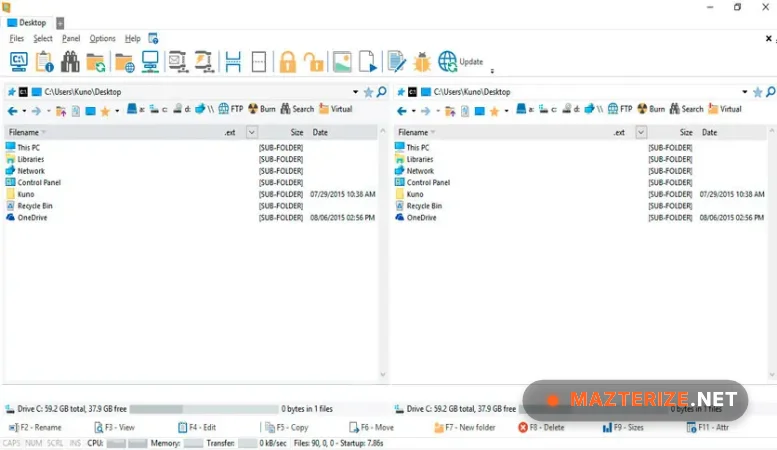This screenshot has height=450, width=777.
Task: Open left panel .ext column dropdown
Action: (252, 132)
